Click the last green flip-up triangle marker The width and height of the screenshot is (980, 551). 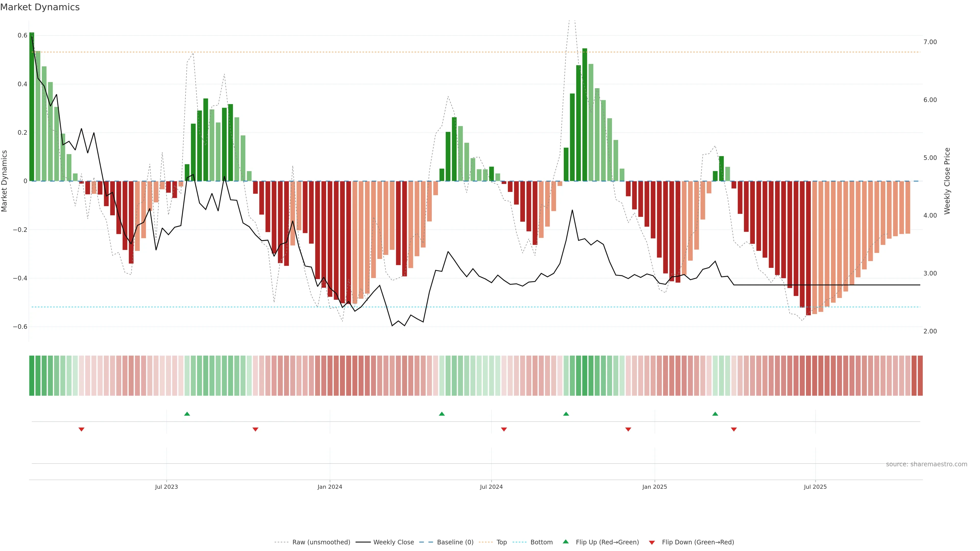(715, 414)
